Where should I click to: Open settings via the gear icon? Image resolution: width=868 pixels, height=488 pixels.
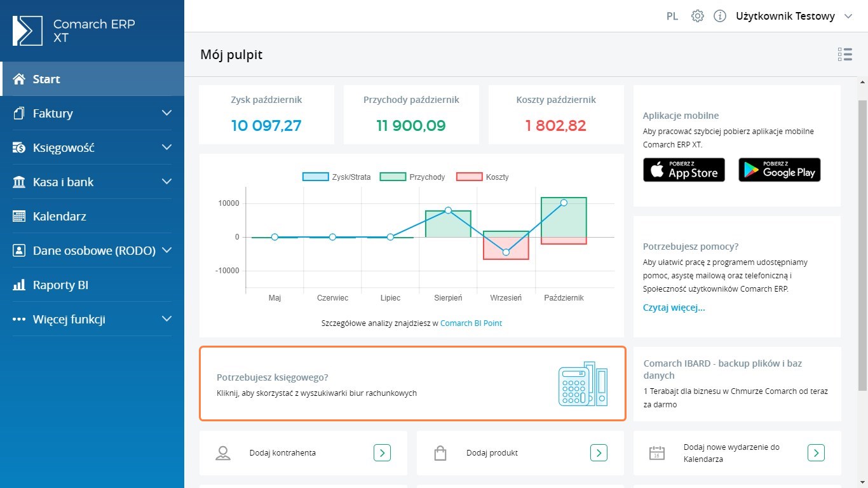click(x=697, y=16)
